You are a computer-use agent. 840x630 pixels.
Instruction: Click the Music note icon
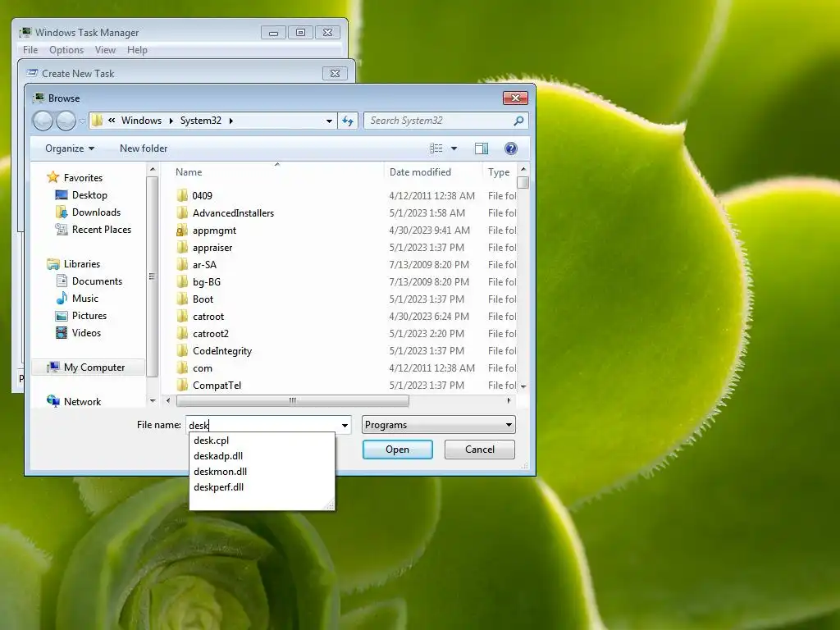pyautogui.click(x=62, y=299)
